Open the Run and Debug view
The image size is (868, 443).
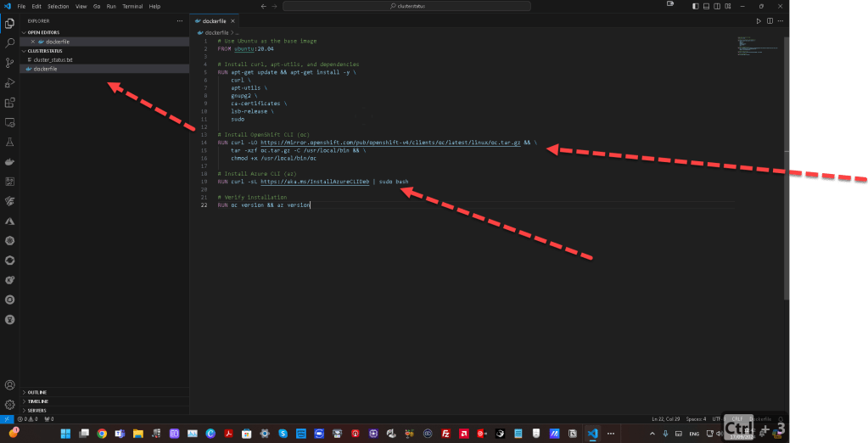tap(9, 83)
